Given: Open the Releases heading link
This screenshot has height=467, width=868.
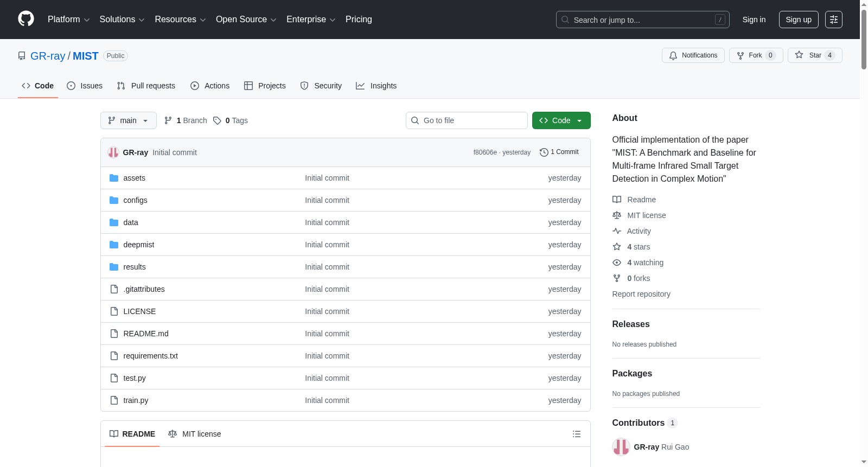Looking at the screenshot, I should (x=631, y=324).
